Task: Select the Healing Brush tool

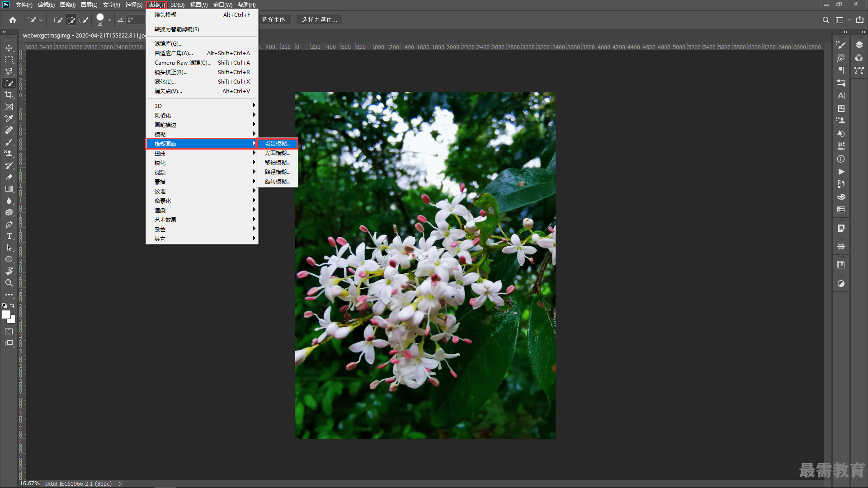Action: [x=9, y=130]
